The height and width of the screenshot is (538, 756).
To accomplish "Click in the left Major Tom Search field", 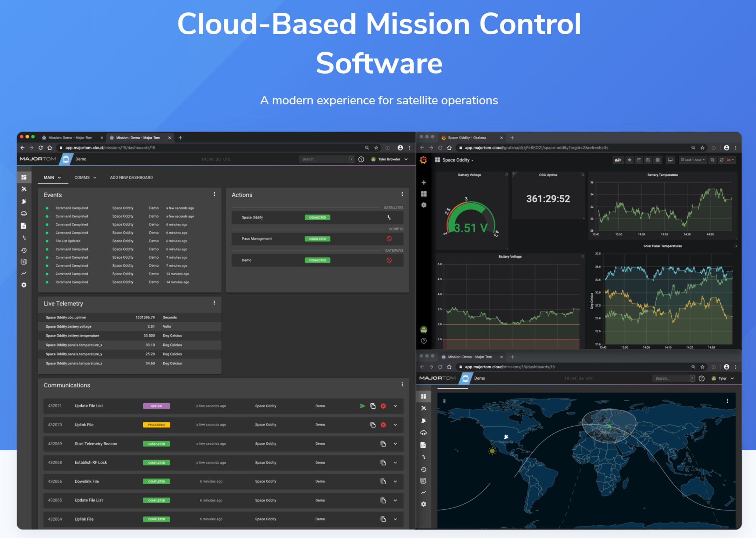I will [326, 159].
